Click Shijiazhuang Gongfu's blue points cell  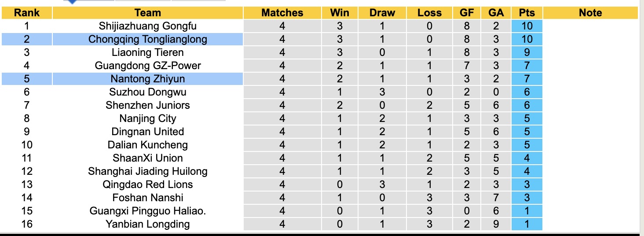pos(527,26)
